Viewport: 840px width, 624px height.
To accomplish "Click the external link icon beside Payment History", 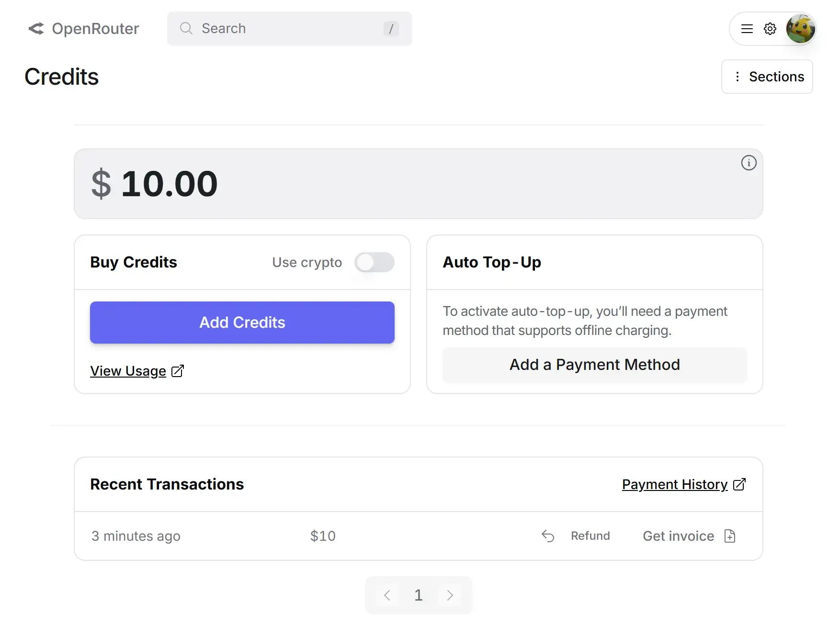I will click(x=739, y=484).
